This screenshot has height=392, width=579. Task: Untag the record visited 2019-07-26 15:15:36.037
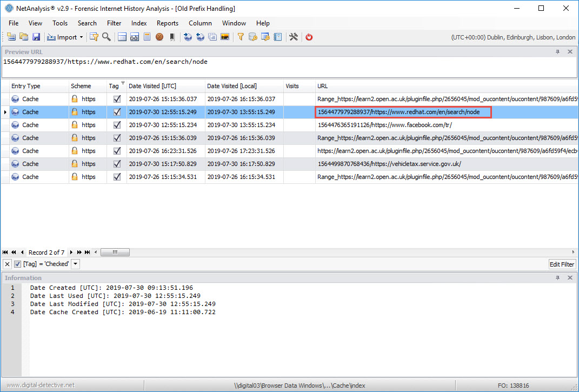tap(117, 99)
